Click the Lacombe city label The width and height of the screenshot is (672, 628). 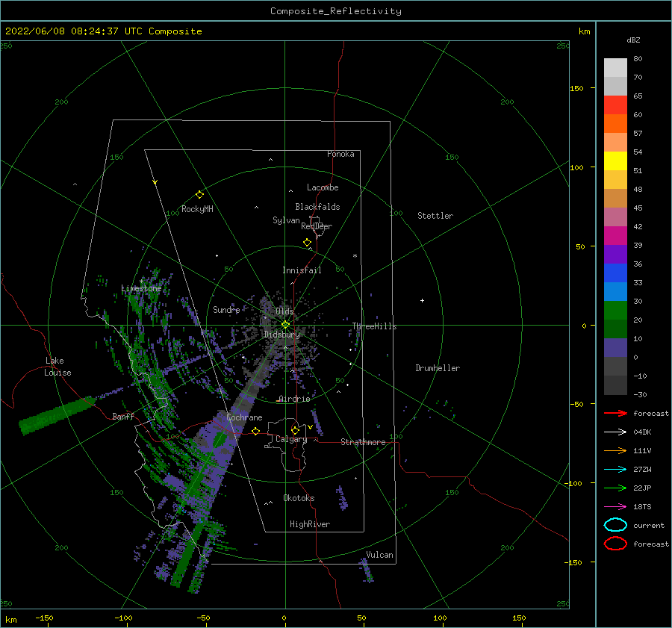(323, 187)
